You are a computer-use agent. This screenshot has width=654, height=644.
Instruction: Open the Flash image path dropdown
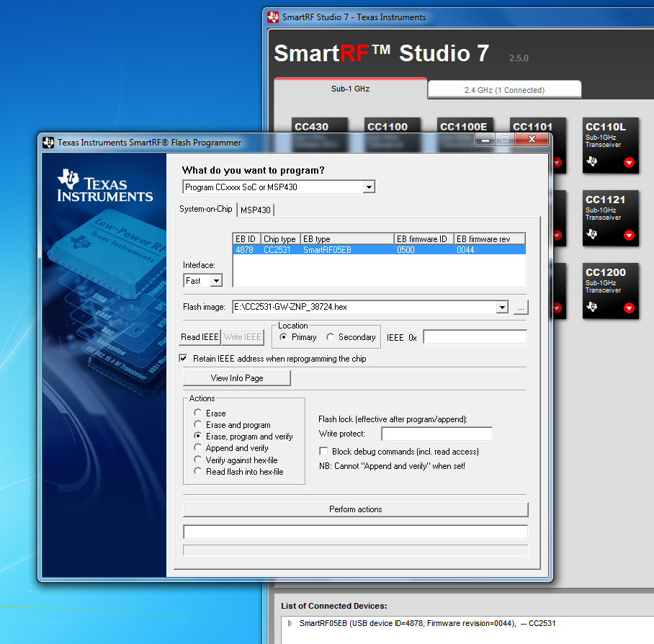[502, 307]
